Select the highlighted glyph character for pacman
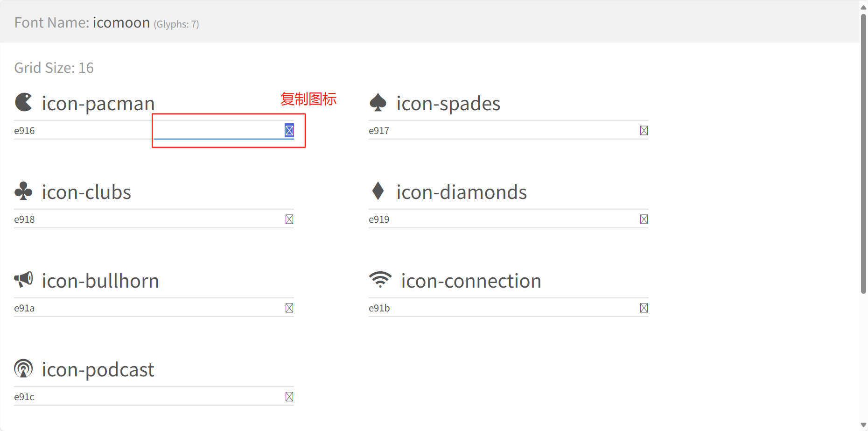Image resolution: width=868 pixels, height=431 pixels. pos(289,130)
